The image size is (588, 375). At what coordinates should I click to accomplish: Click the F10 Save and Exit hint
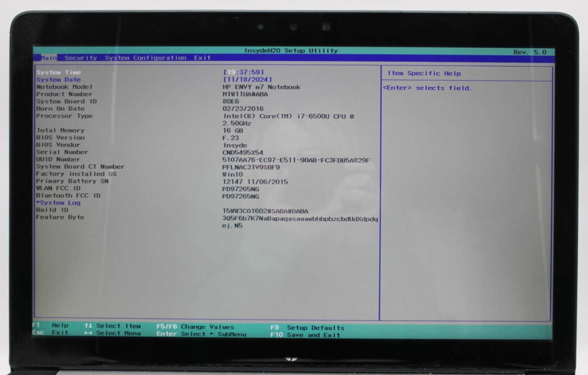point(305,335)
